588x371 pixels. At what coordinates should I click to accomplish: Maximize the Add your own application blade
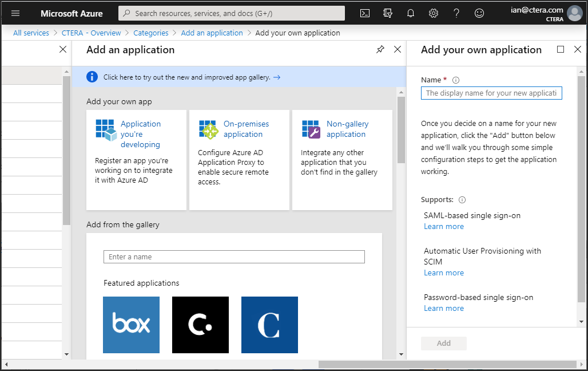click(561, 49)
